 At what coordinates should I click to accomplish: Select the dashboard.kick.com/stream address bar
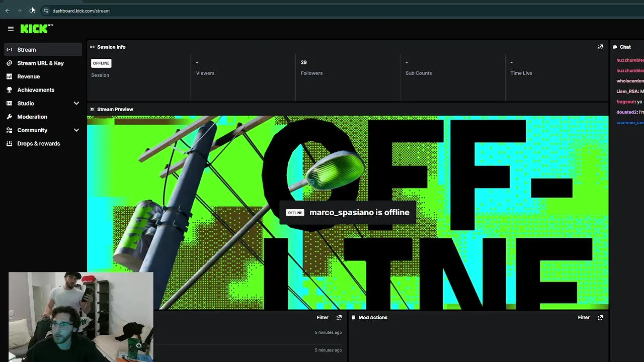(81, 11)
